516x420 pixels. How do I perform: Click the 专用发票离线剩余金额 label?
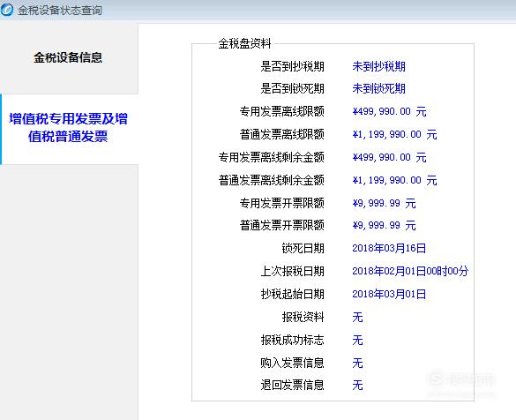[271, 157]
